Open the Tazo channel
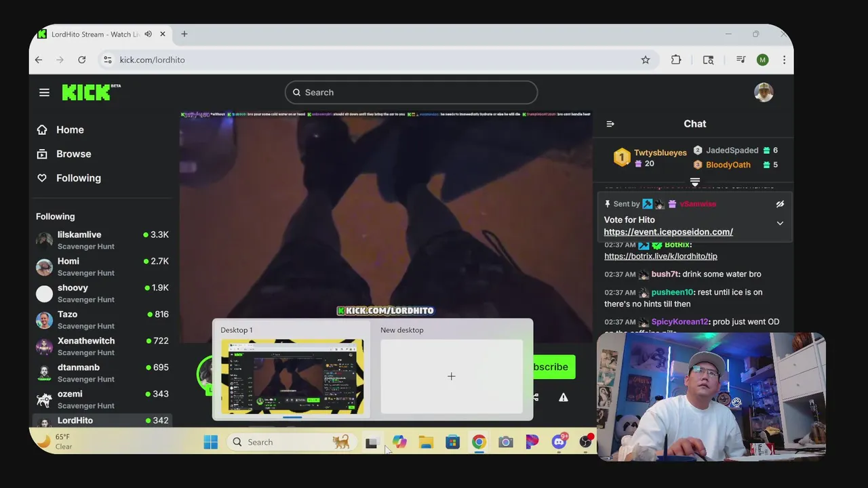 (x=102, y=319)
